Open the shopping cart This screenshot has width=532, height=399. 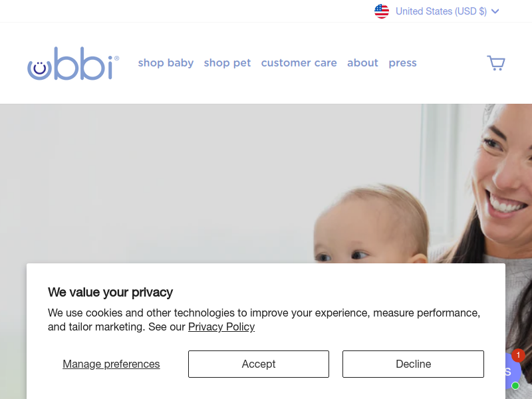(x=496, y=63)
